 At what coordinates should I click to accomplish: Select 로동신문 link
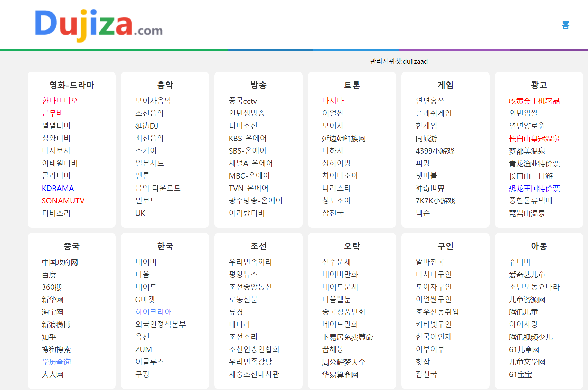point(243,300)
